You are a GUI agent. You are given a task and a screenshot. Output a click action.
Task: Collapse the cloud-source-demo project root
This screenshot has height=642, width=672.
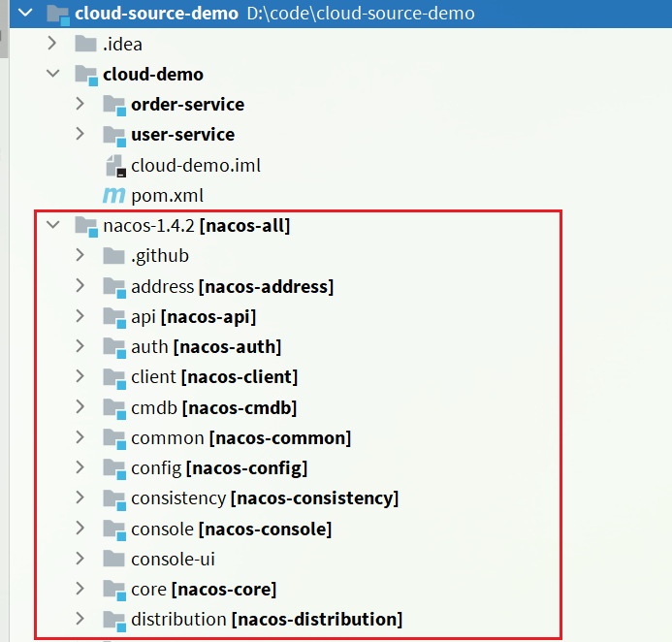point(25,14)
